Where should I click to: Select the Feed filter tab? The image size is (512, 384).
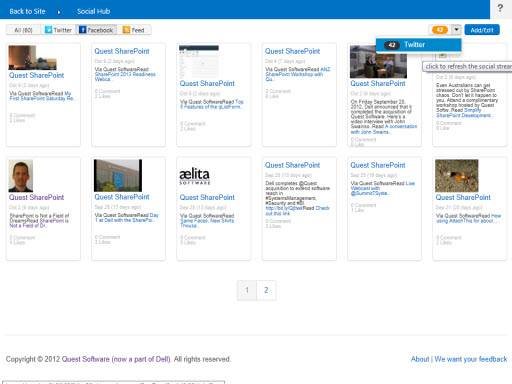pyautogui.click(x=134, y=30)
